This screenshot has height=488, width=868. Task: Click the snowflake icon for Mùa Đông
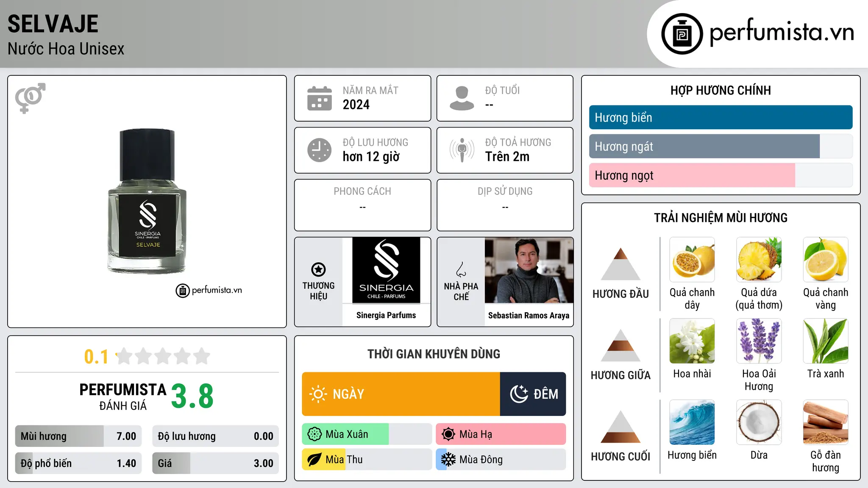coord(448,460)
